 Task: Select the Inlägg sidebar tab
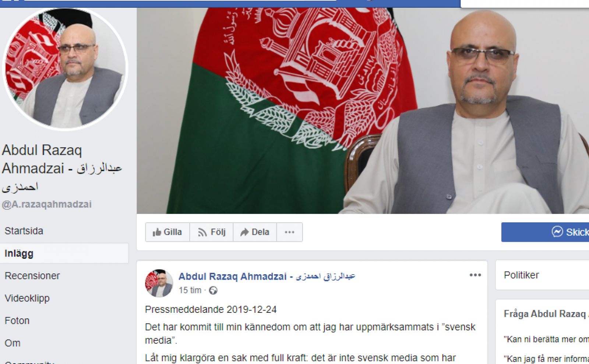[19, 253]
